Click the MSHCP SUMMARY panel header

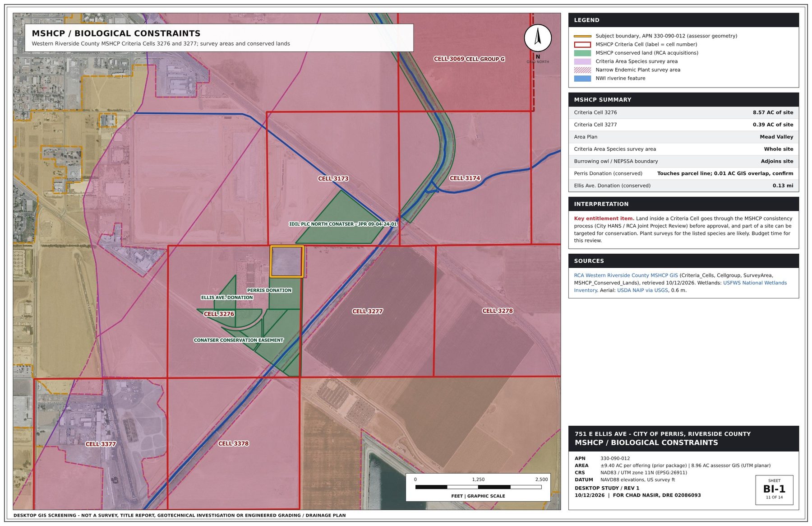683,99
